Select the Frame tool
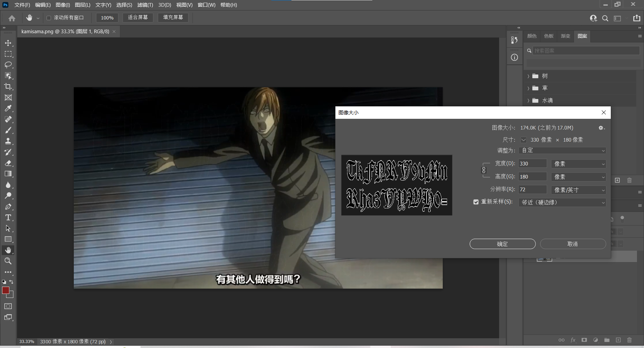Image resolution: width=644 pixels, height=348 pixels. pyautogui.click(x=8, y=98)
